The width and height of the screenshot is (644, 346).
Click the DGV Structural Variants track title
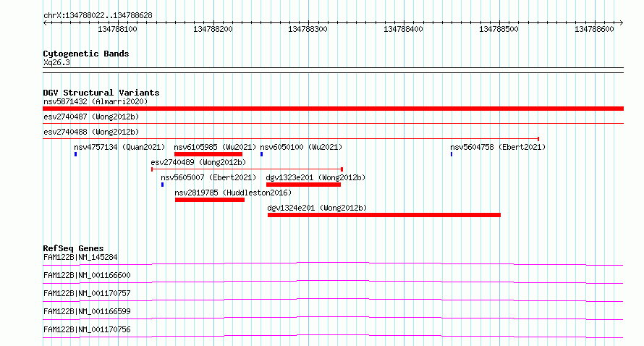101,93
